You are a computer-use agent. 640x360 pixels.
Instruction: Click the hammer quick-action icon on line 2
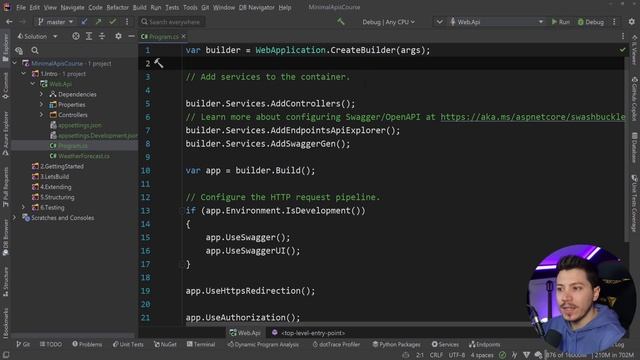(158, 63)
